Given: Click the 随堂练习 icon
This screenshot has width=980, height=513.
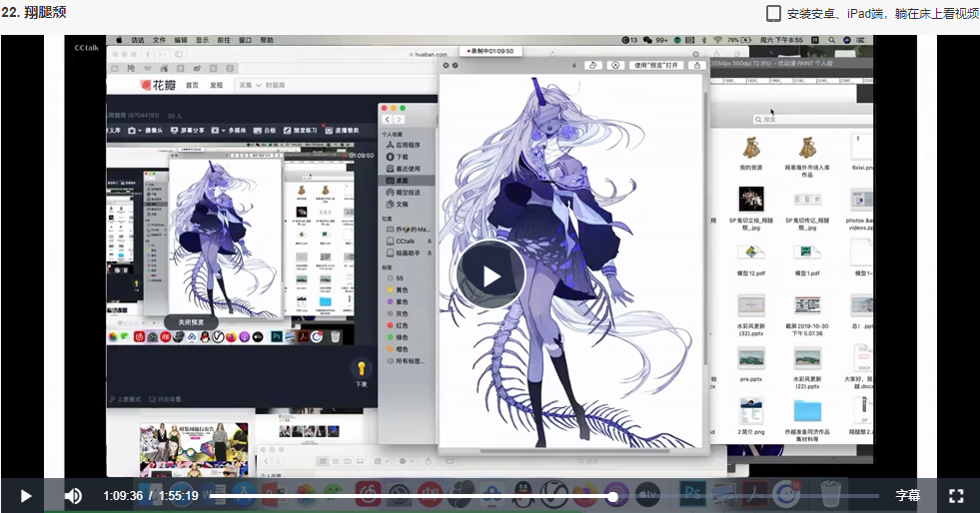Looking at the screenshot, I should pyautogui.click(x=287, y=131).
